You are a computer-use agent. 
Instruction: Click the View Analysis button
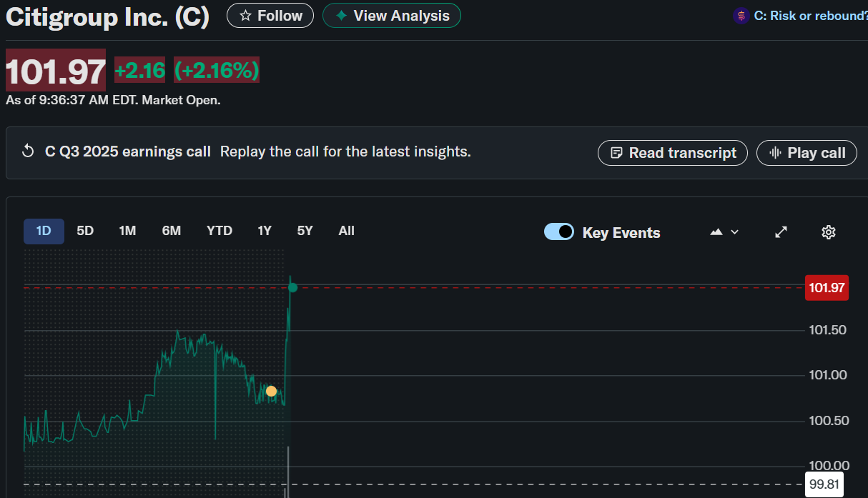pos(392,15)
